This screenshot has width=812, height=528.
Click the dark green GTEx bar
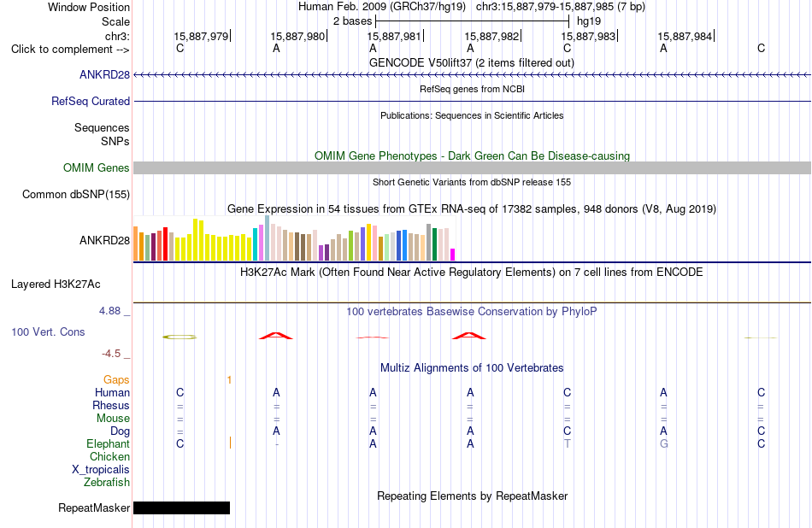(x=434, y=244)
